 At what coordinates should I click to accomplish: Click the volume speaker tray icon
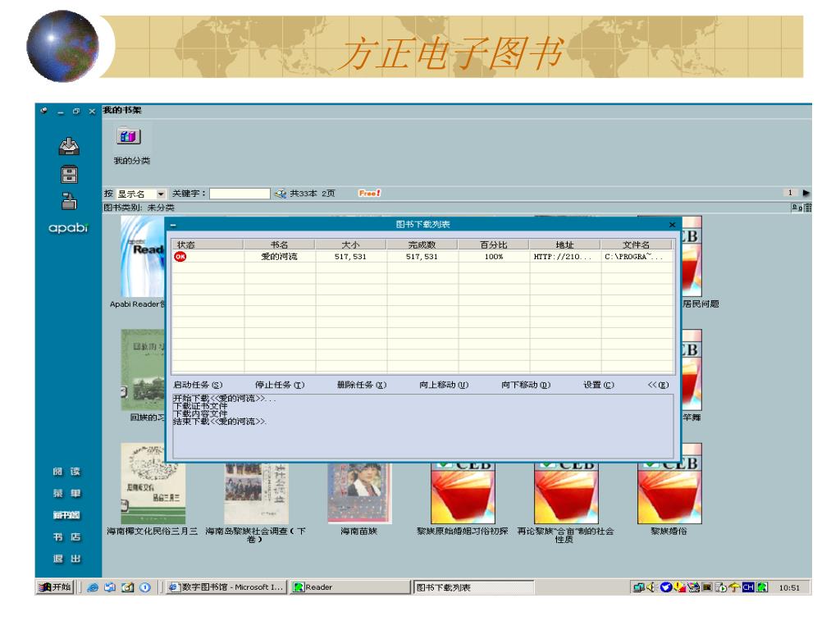tap(651, 587)
